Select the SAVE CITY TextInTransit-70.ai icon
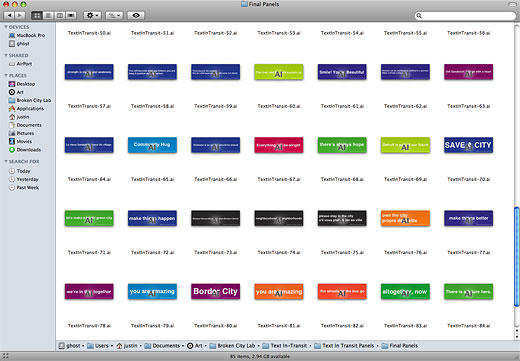Screen dimensions: 520x361 pos(468,145)
